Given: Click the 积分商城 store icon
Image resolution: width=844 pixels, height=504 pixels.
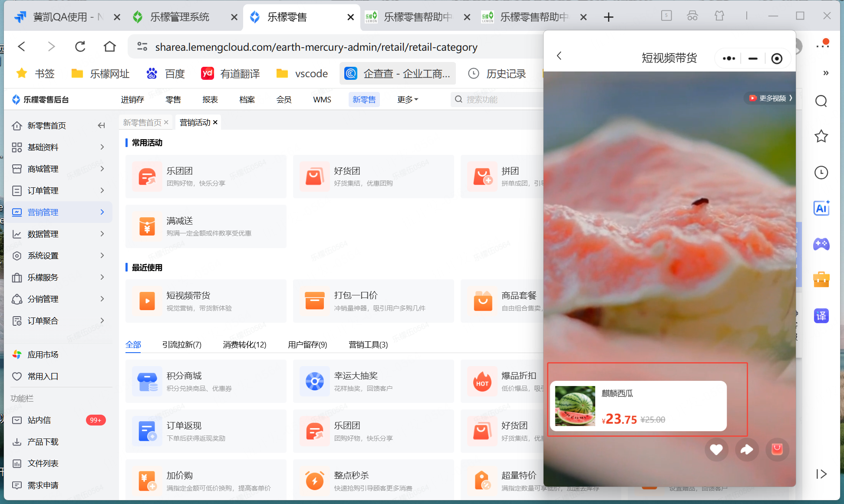Looking at the screenshot, I should [x=147, y=382].
